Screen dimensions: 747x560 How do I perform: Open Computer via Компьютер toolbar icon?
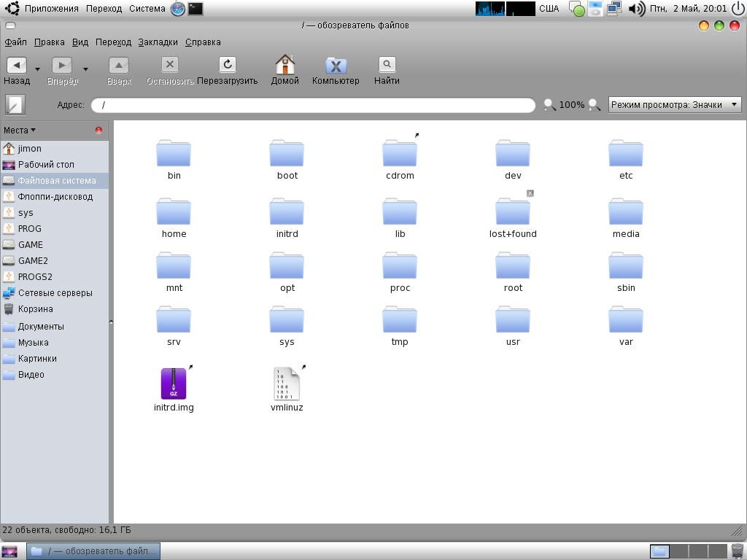tap(336, 66)
